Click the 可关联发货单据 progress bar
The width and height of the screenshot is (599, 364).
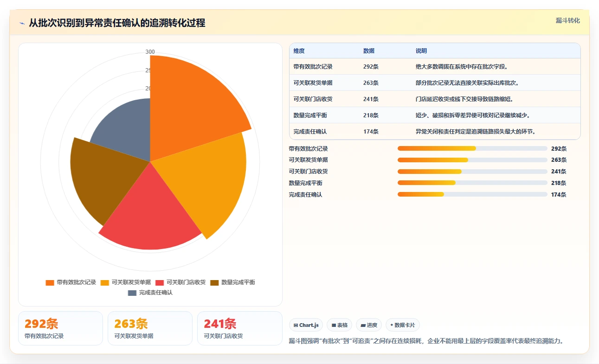tap(472, 160)
